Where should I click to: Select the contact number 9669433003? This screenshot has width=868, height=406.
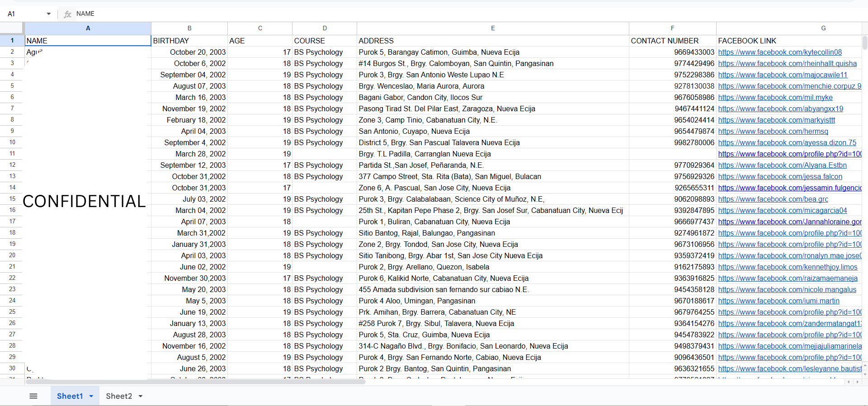point(673,52)
